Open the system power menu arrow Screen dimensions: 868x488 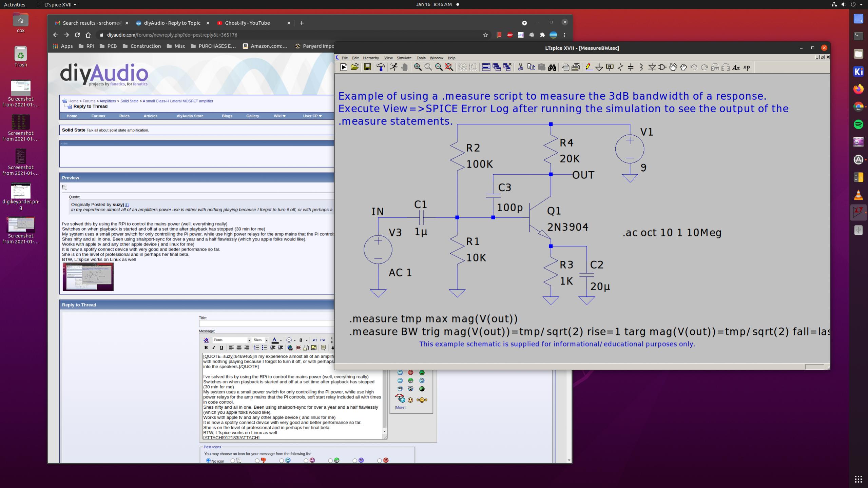[861, 4]
